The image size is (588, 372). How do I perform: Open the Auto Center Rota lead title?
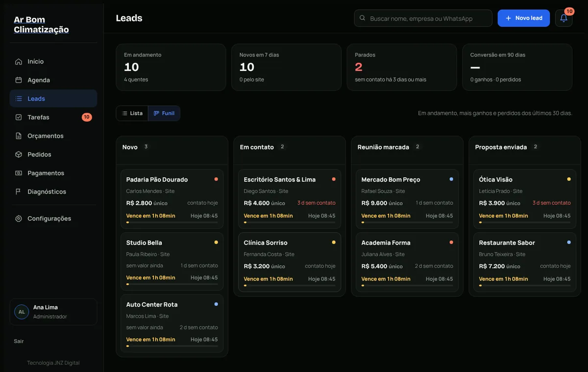click(152, 304)
